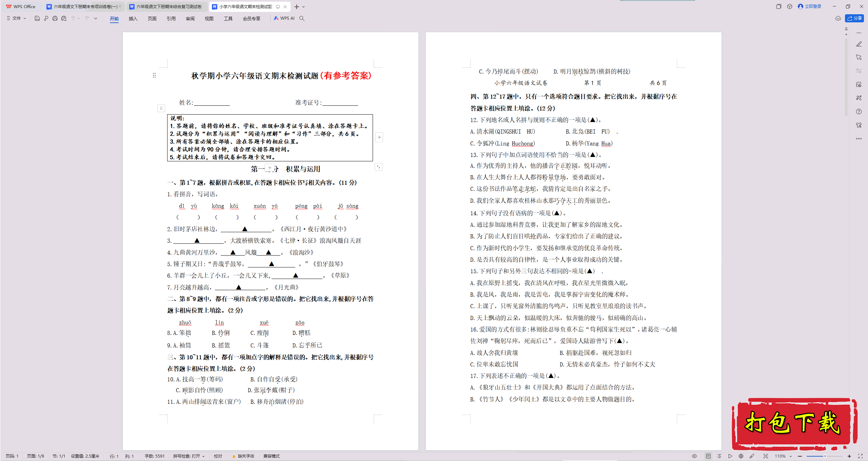The width and height of the screenshot is (868, 461).
Task: Switch to 六年级语文下册期末综合复习测试卷 document tab
Action: pos(167,6)
